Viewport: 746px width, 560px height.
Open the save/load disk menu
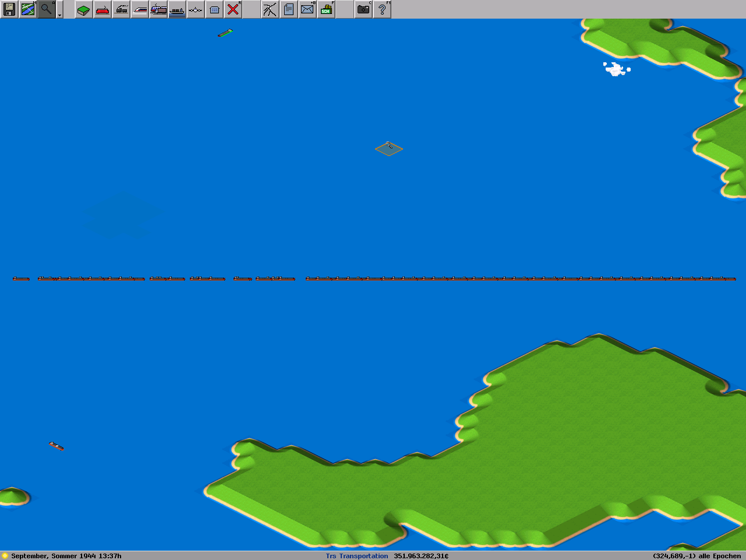click(9, 9)
